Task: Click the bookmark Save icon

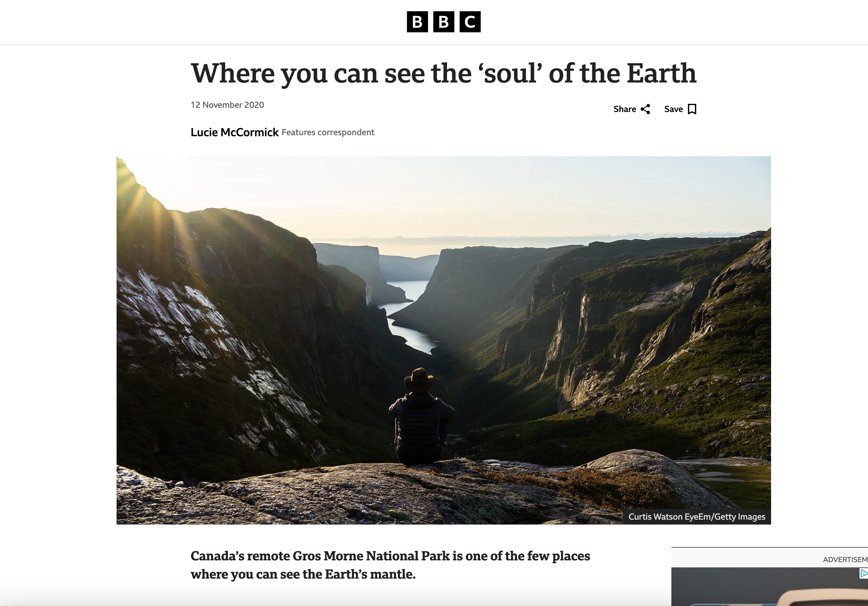Action: [692, 109]
